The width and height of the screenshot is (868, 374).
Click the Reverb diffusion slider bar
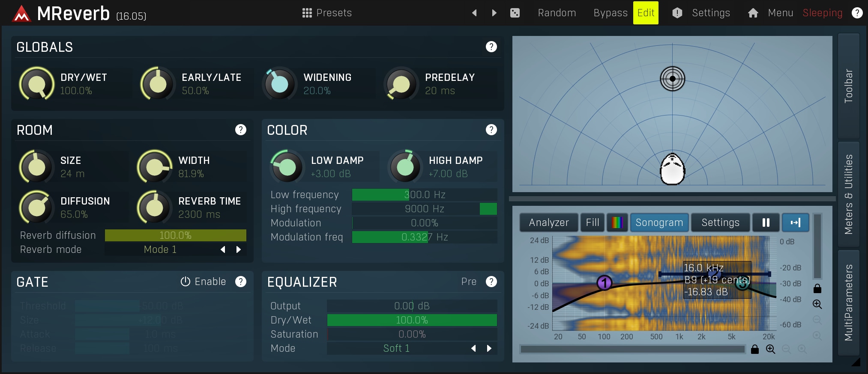tap(176, 235)
